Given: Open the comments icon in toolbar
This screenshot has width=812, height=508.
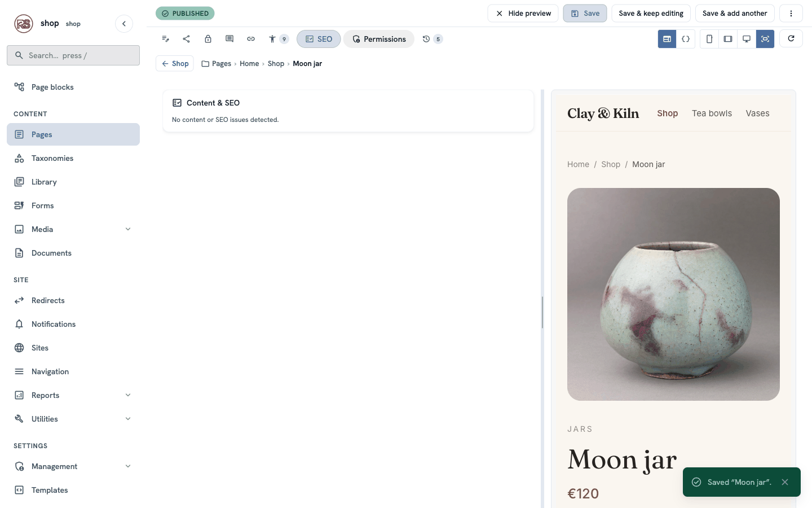Looking at the screenshot, I should [x=230, y=39].
